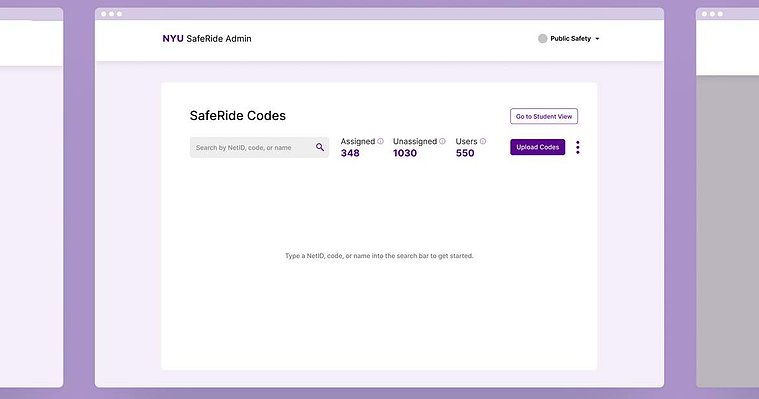The height and width of the screenshot is (399, 759).
Task: Click the info icon next to Users
Action: [x=483, y=141]
